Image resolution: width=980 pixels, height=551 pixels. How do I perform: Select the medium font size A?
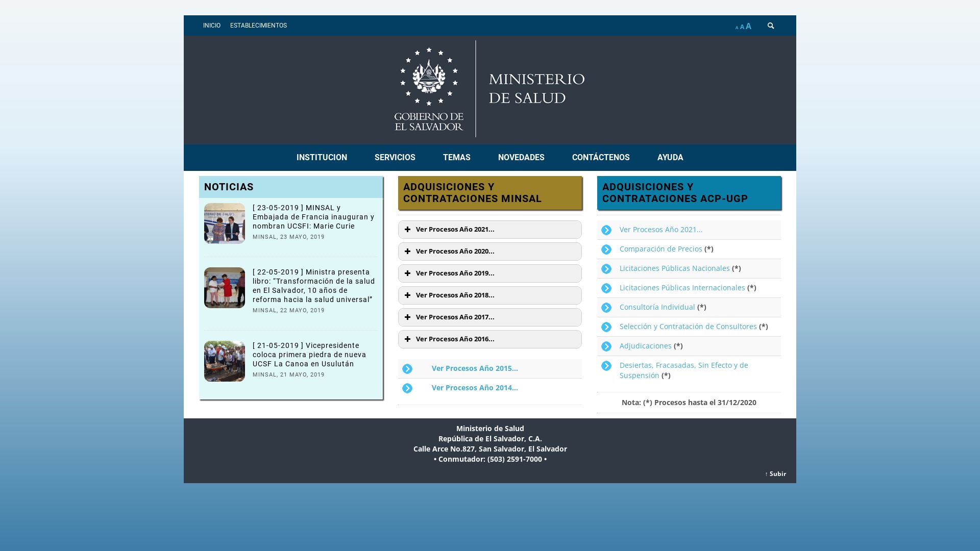742,27
